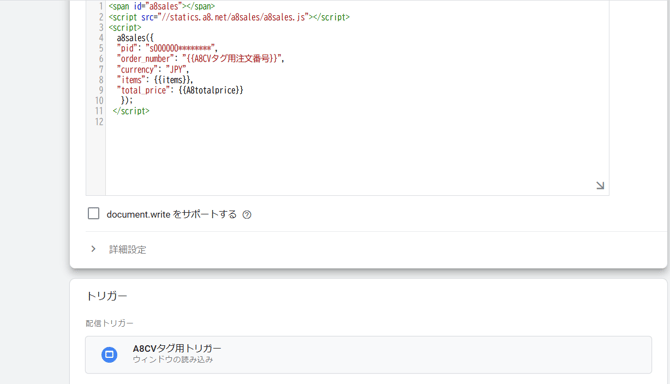The width and height of the screenshot is (670, 384).
Task: Open the A8CVタグ用トリガー trigger
Action: [368, 355]
